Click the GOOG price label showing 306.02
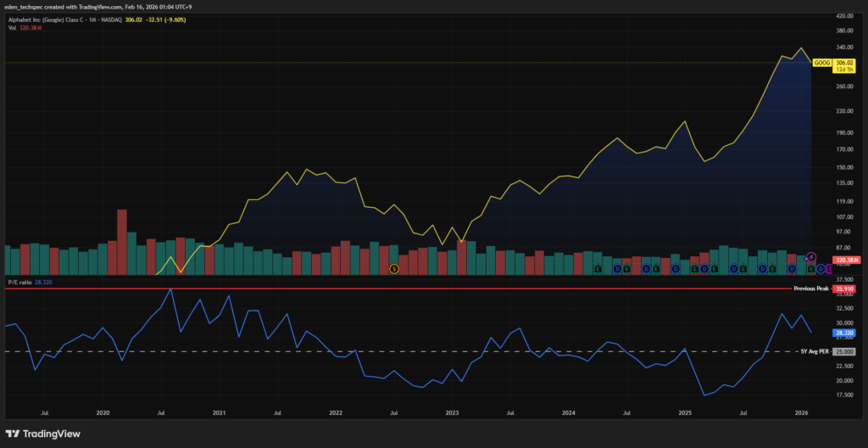The height and width of the screenshot is (448, 868). pos(845,63)
